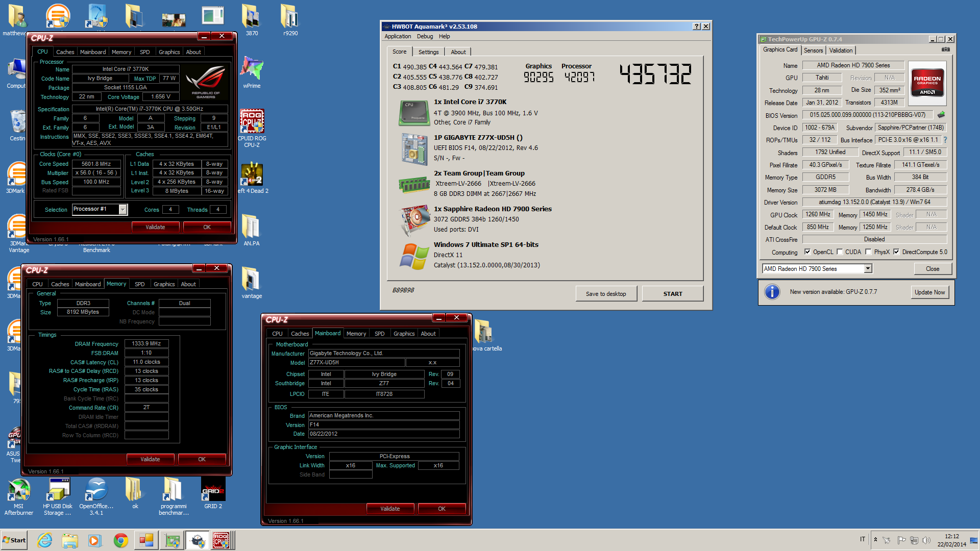Open SPD tab in top CPU-Z window
The image size is (980, 551).
[x=145, y=52]
